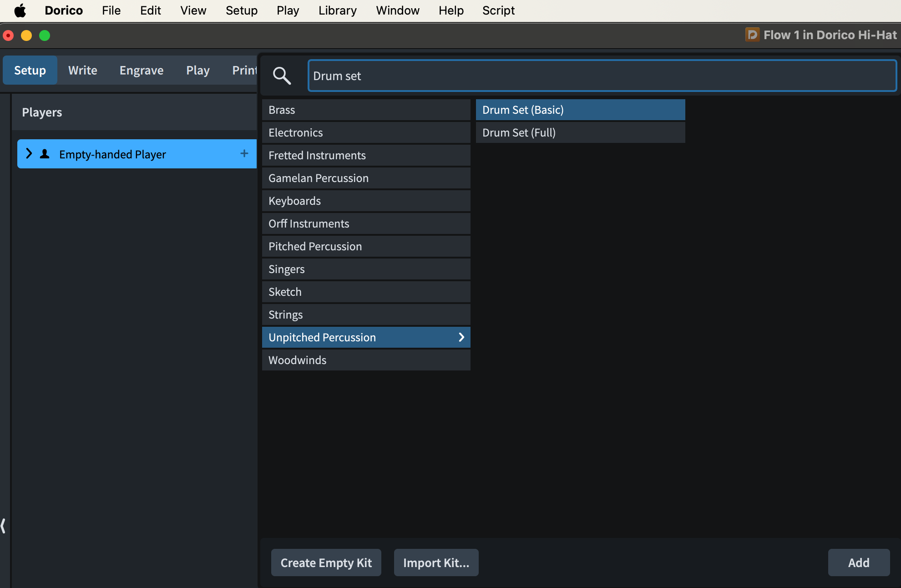Image resolution: width=901 pixels, height=588 pixels.
Task: Collapse the left panel with edge arrow
Action: (x=4, y=526)
